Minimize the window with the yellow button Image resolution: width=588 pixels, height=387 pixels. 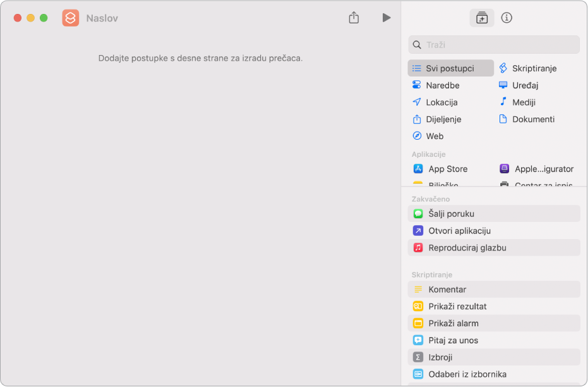pyautogui.click(x=31, y=18)
